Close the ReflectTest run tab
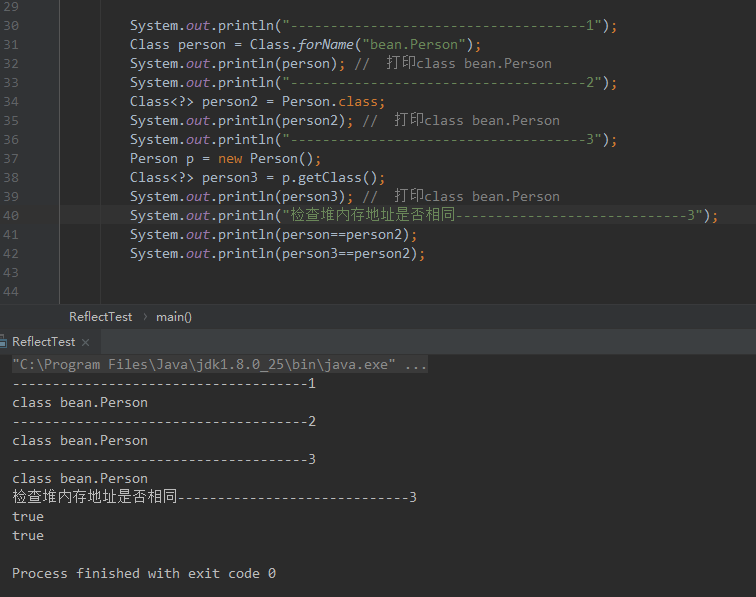This screenshot has width=756, height=597. click(86, 342)
